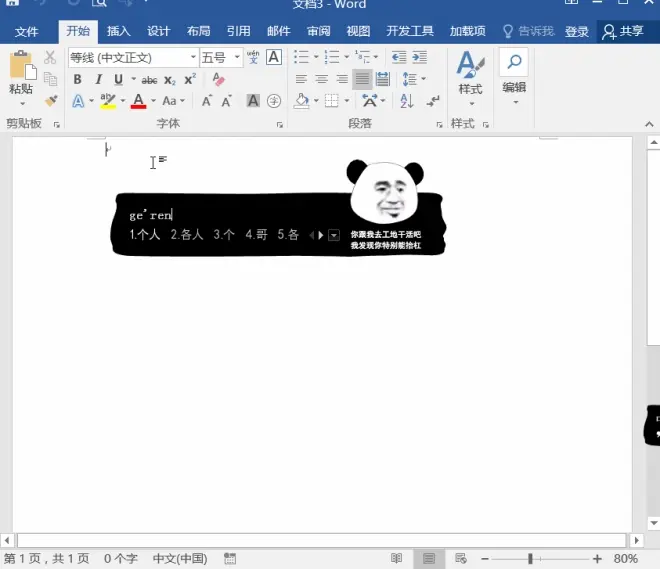
Task: Switch to the 审阅 tab
Action: coord(319,31)
